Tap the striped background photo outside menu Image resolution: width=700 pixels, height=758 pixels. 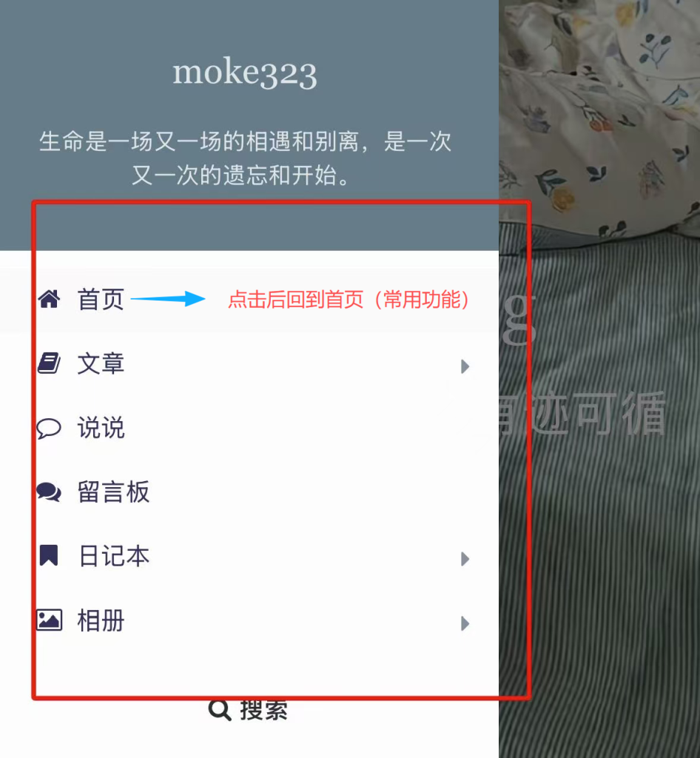[x=599, y=531]
